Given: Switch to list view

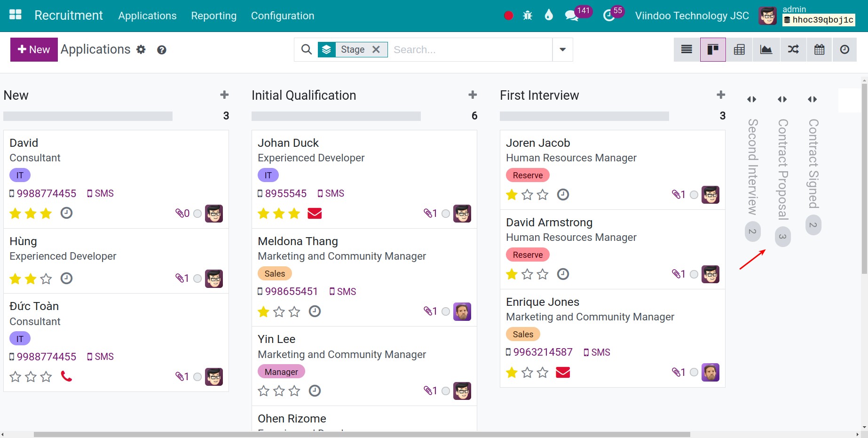Looking at the screenshot, I should click(x=686, y=49).
